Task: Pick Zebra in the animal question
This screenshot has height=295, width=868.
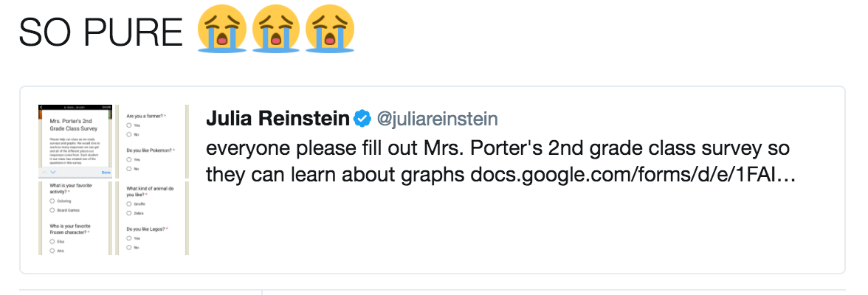Action: 128,212
